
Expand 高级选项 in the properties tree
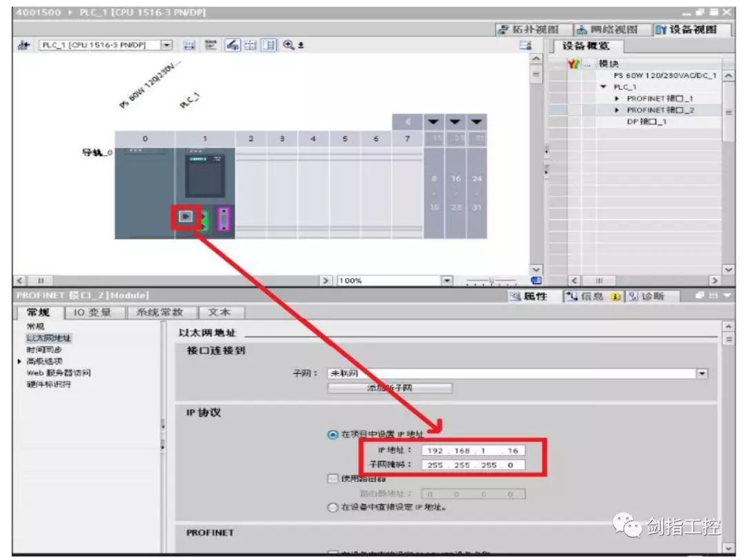tap(19, 361)
